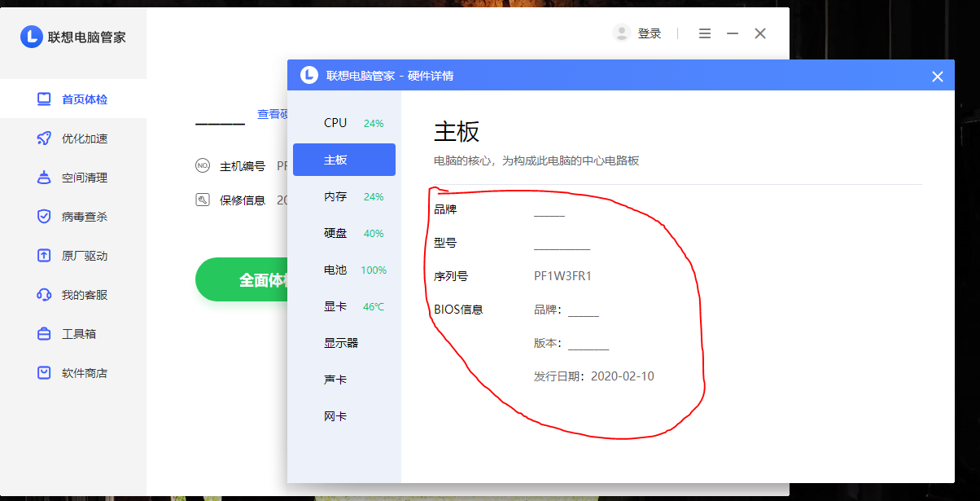This screenshot has width=980, height=501.
Task: Click the 原厂驱动 upload icon
Action: (44, 256)
